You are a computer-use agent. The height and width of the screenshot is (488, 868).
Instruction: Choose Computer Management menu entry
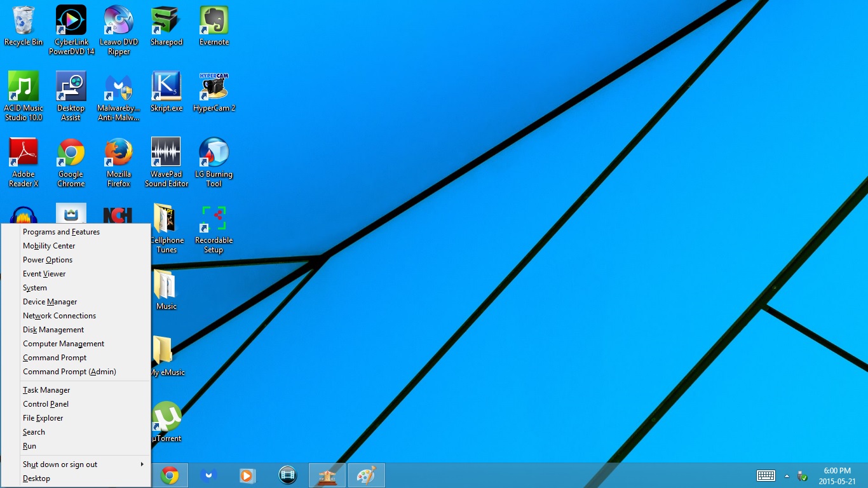(76, 344)
